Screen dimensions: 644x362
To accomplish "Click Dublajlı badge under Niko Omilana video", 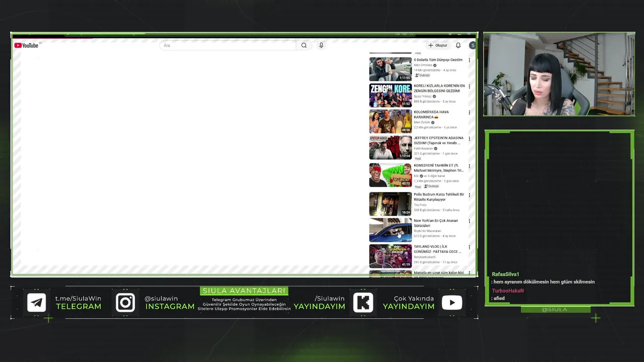I will pyautogui.click(x=422, y=75).
